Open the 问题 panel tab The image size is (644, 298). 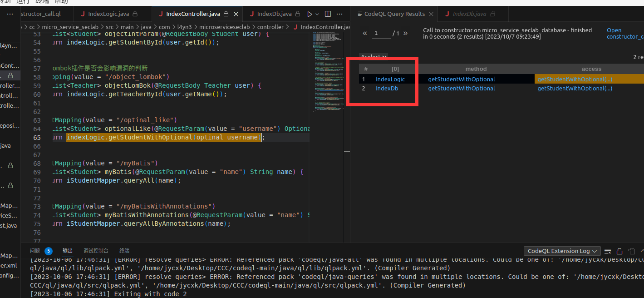tap(35, 251)
